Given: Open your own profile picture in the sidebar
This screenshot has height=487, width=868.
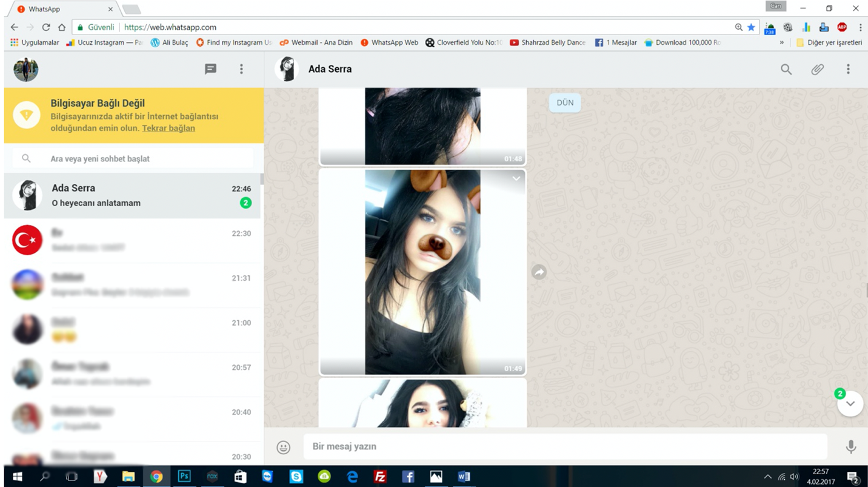Looking at the screenshot, I should click(26, 69).
